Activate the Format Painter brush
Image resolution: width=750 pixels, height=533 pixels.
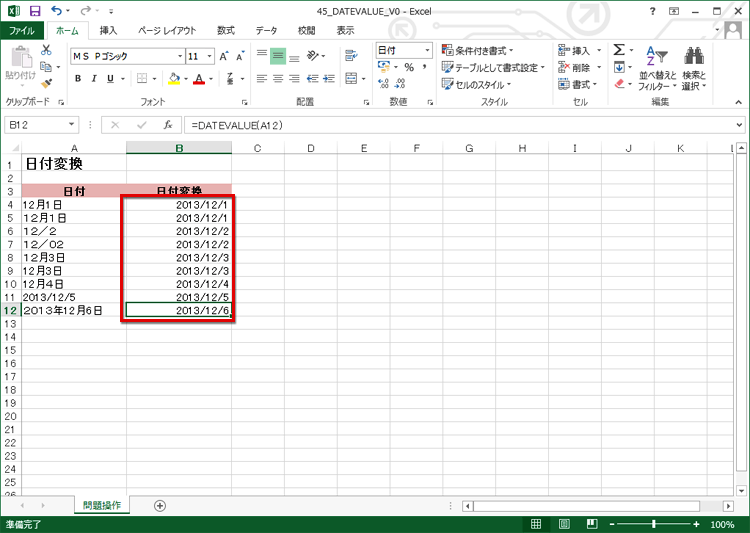46,84
